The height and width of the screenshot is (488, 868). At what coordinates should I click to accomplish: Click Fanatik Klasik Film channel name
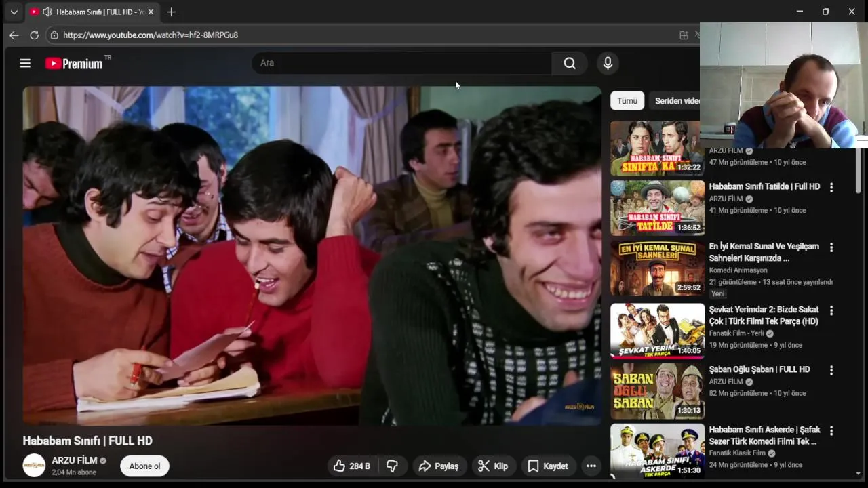(x=737, y=453)
